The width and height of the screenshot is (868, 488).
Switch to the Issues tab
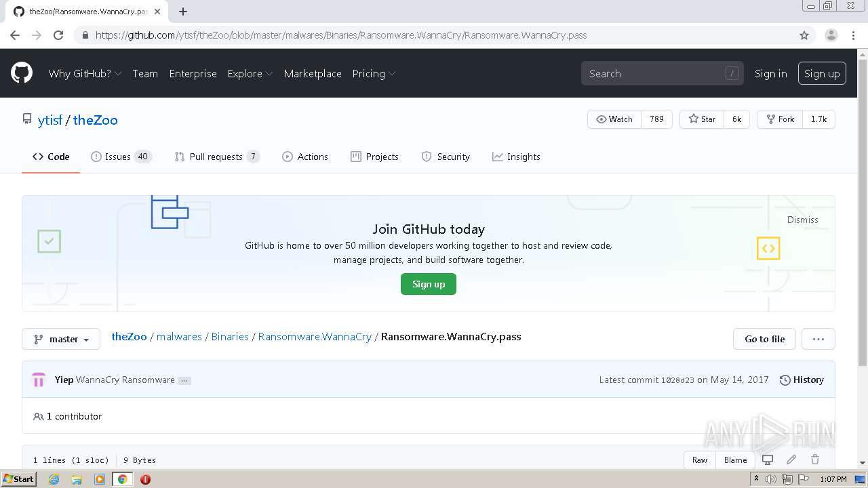[x=121, y=157]
